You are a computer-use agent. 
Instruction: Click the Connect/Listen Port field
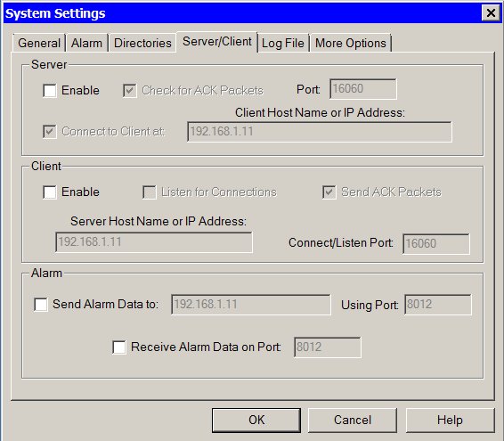tap(435, 244)
